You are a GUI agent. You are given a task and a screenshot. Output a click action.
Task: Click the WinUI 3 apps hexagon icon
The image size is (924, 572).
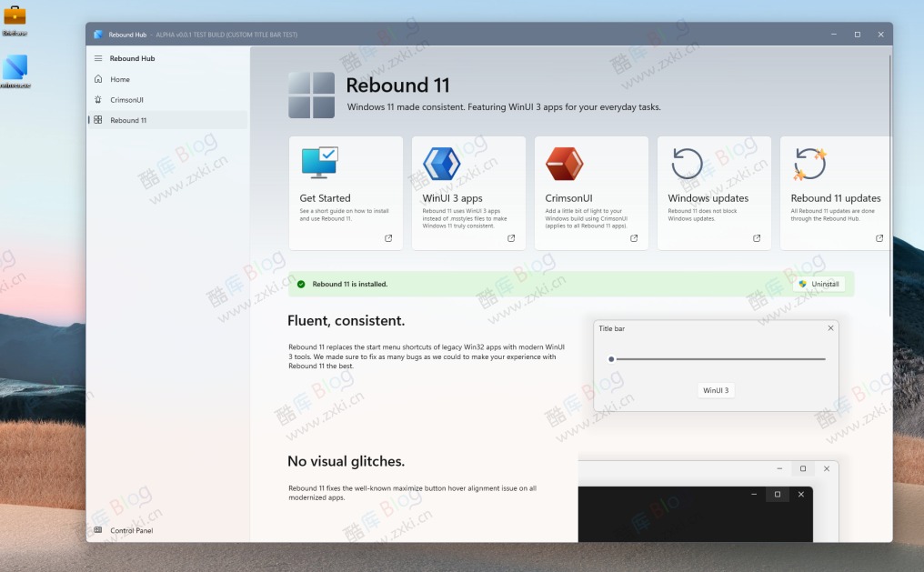click(442, 163)
